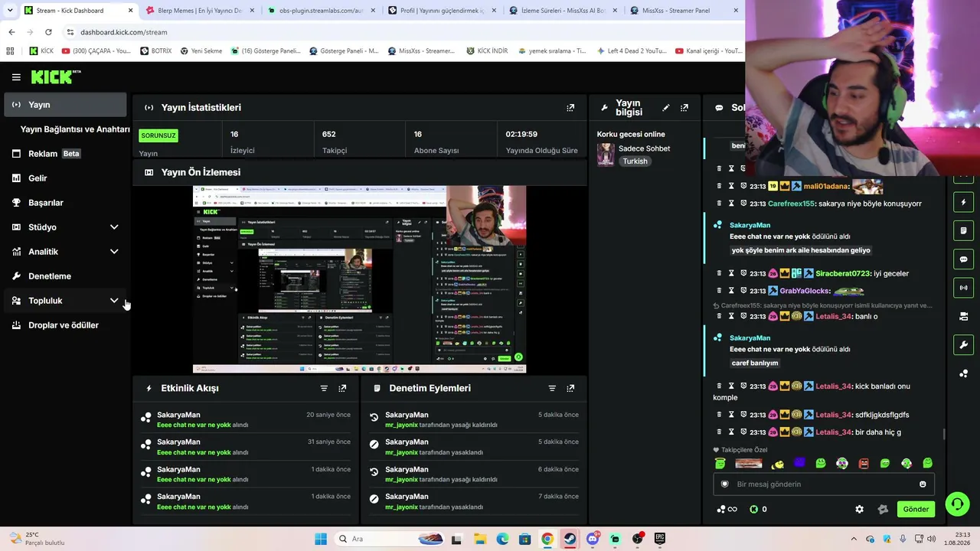Click the chat panel scrollbar
Viewport: 980px width, 551px height.
pyautogui.click(x=943, y=435)
